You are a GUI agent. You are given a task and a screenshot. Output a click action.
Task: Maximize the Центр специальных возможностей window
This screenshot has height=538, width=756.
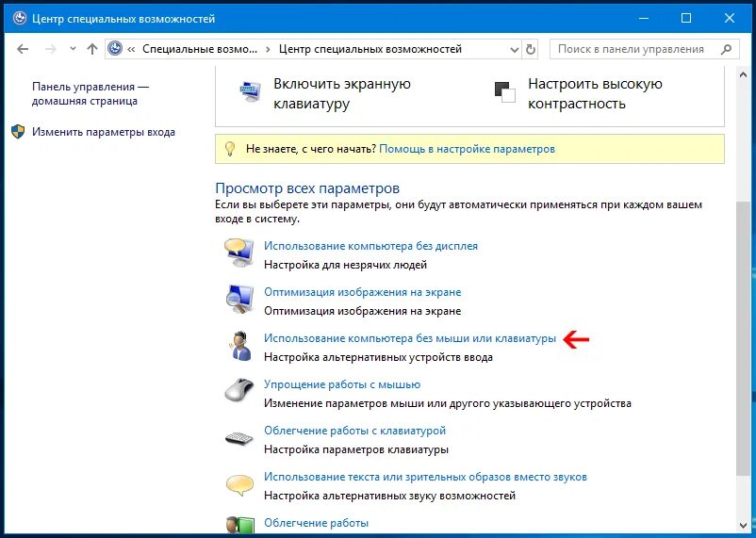(x=686, y=18)
